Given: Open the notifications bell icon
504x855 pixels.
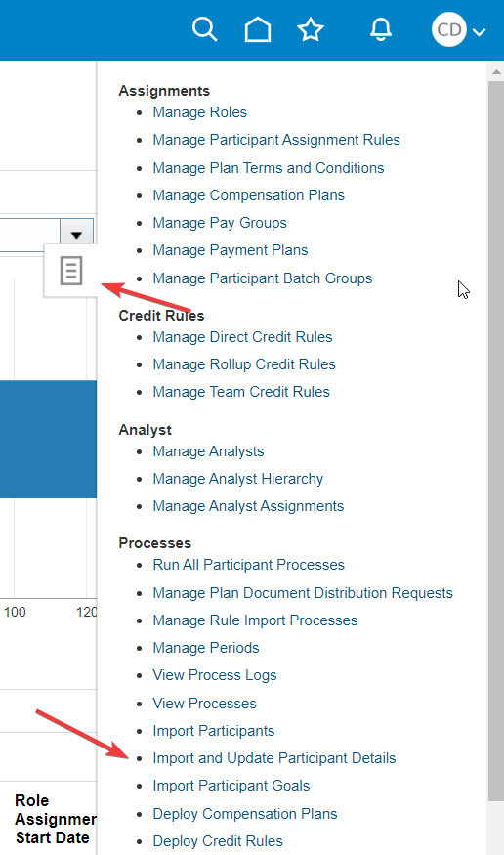Looking at the screenshot, I should pyautogui.click(x=381, y=29).
